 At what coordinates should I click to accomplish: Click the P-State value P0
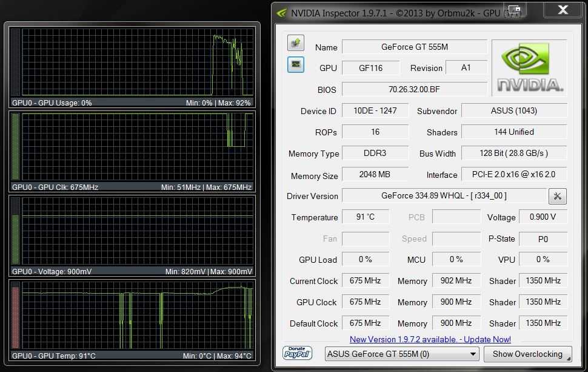[543, 238]
